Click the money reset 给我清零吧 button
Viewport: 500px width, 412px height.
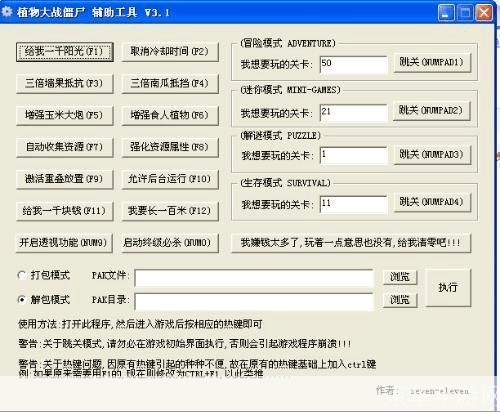coord(351,243)
